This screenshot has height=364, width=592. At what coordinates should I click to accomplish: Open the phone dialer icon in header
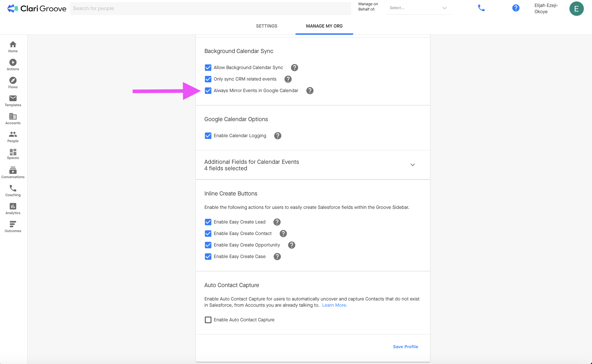(481, 8)
